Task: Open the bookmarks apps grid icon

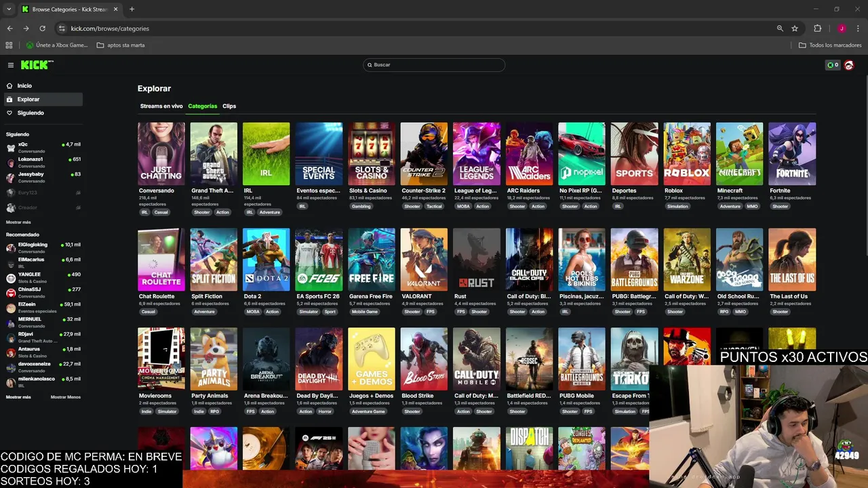Action: [9, 45]
